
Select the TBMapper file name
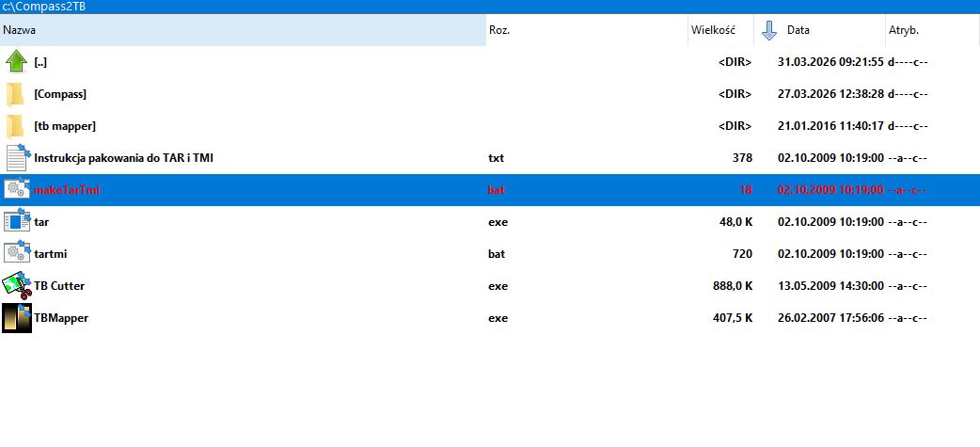click(61, 318)
